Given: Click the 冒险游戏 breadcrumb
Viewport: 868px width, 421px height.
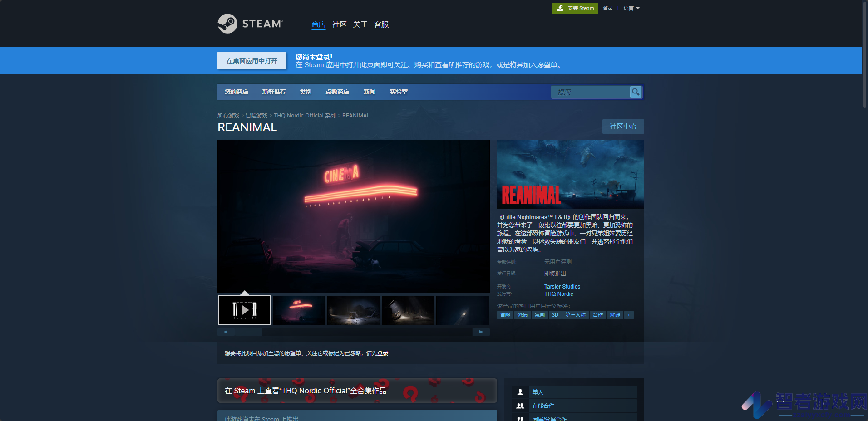Looking at the screenshot, I should coord(256,116).
